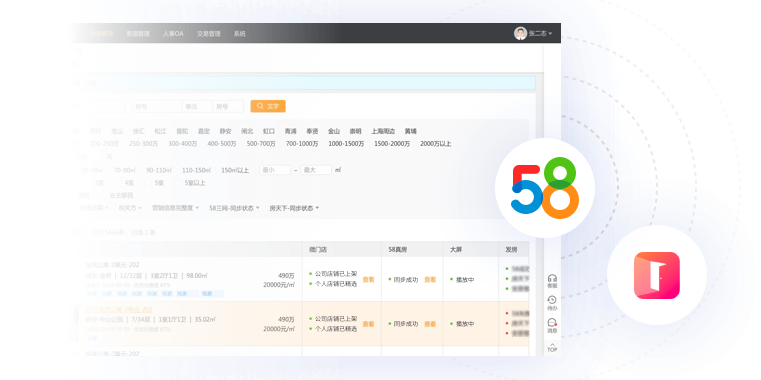
Task: Open the highlighted listing title in the 中山公园 row
Action: (x=119, y=310)
